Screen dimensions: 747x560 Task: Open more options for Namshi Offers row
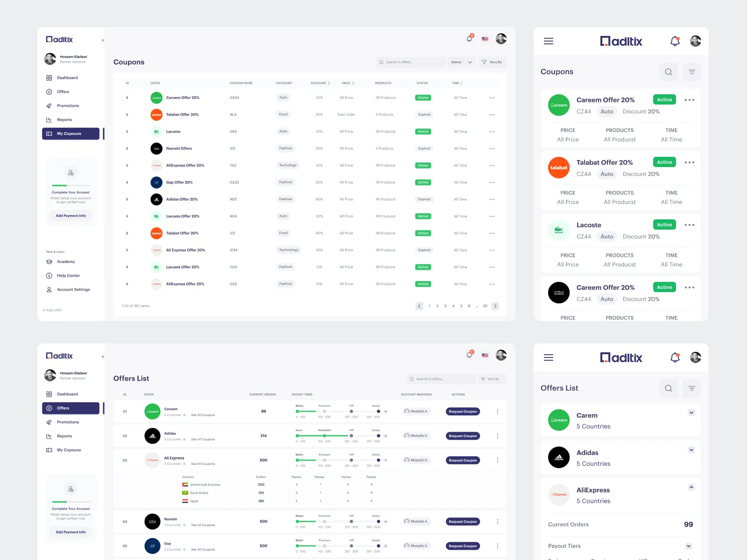[492, 148]
